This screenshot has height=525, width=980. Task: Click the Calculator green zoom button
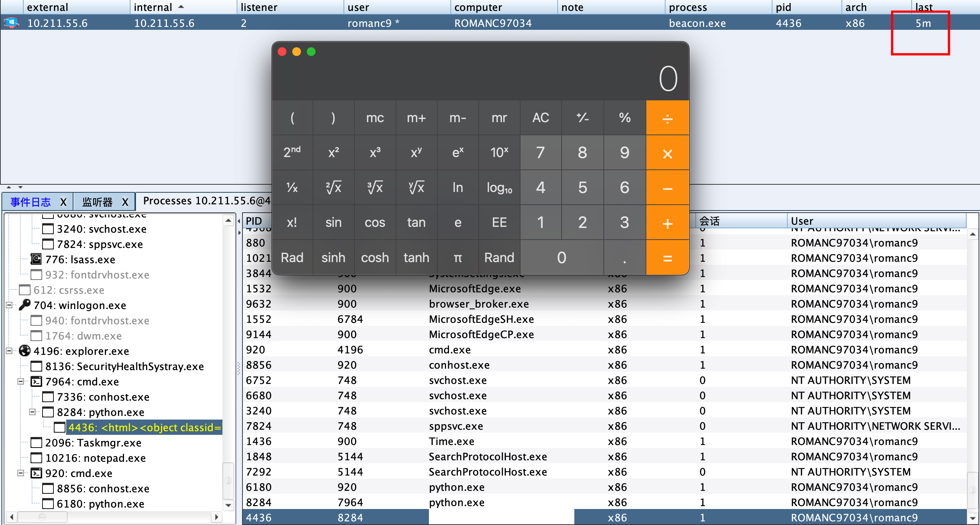311,52
